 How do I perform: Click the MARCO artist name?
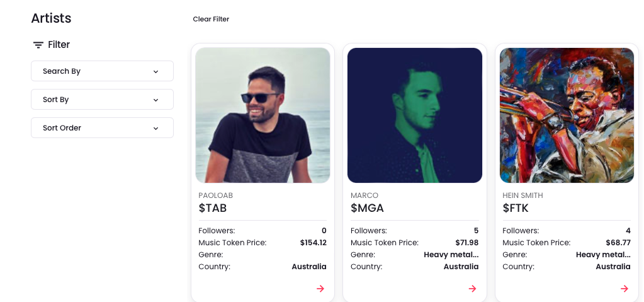(364, 195)
